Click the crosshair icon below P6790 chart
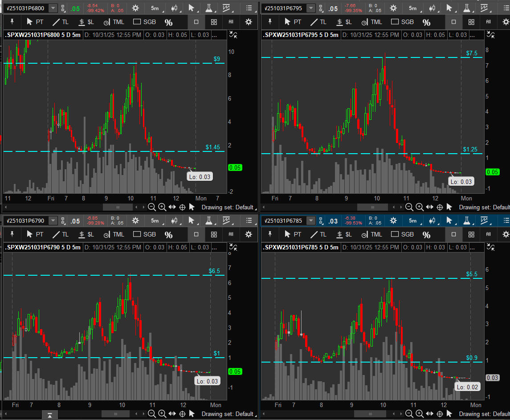Viewport: 510px width, 420px height. point(182,414)
